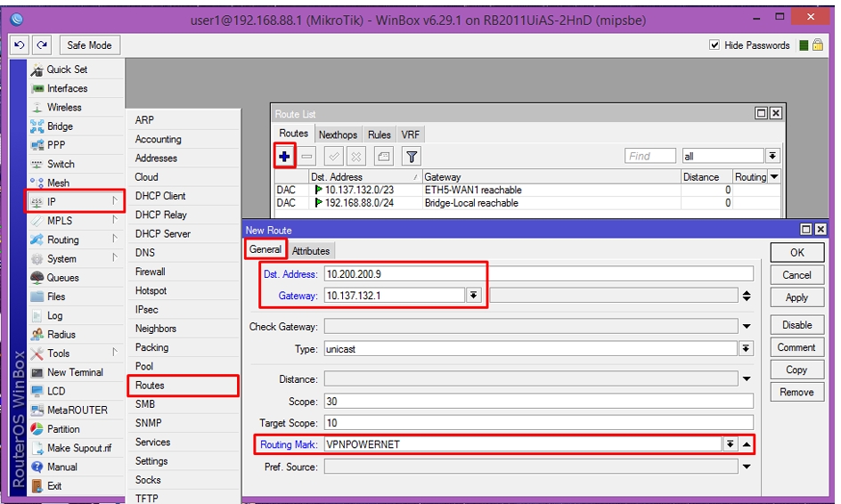Open the Gateway dropdown in New Route
Screen dimensions: 841x504
click(x=473, y=296)
